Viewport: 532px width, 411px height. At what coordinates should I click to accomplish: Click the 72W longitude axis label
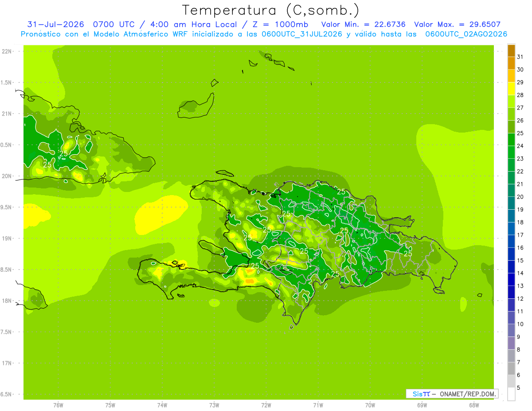tap(266, 405)
